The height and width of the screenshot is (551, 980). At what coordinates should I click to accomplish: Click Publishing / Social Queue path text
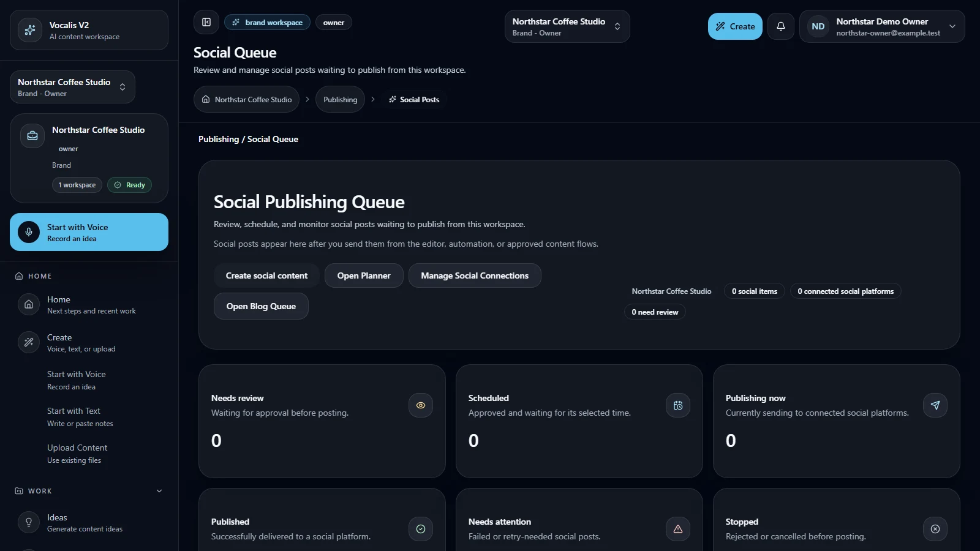point(248,139)
